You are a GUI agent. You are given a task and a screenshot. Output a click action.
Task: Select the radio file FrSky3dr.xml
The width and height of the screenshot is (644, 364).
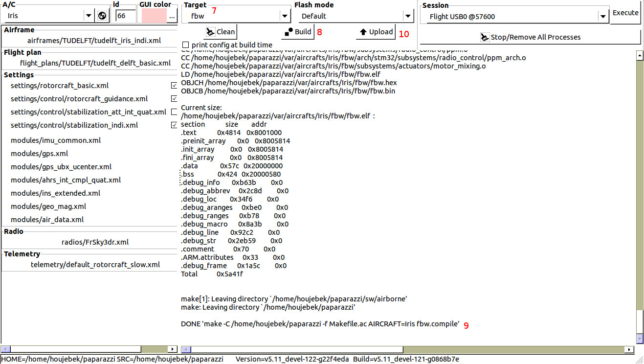click(x=95, y=242)
